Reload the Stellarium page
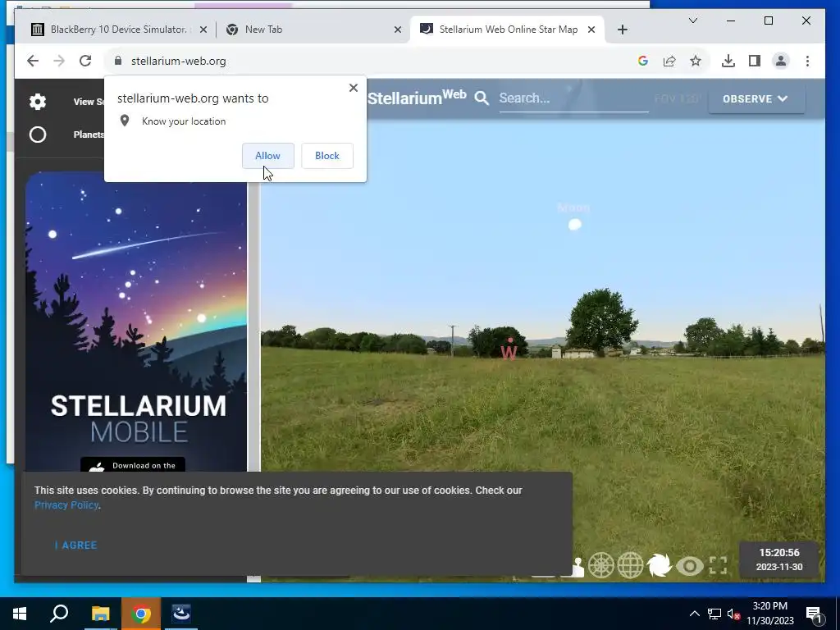This screenshot has height=630, width=840. [x=85, y=61]
